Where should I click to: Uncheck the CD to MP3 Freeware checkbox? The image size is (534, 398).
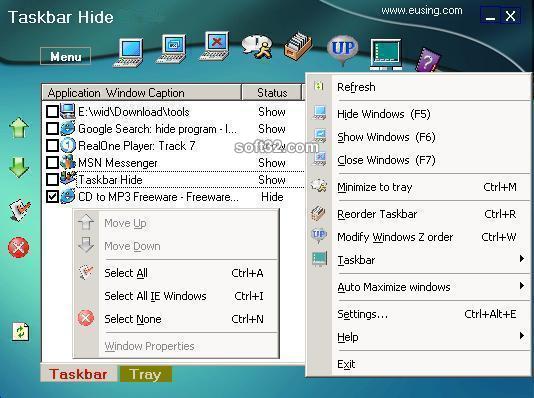[52, 196]
